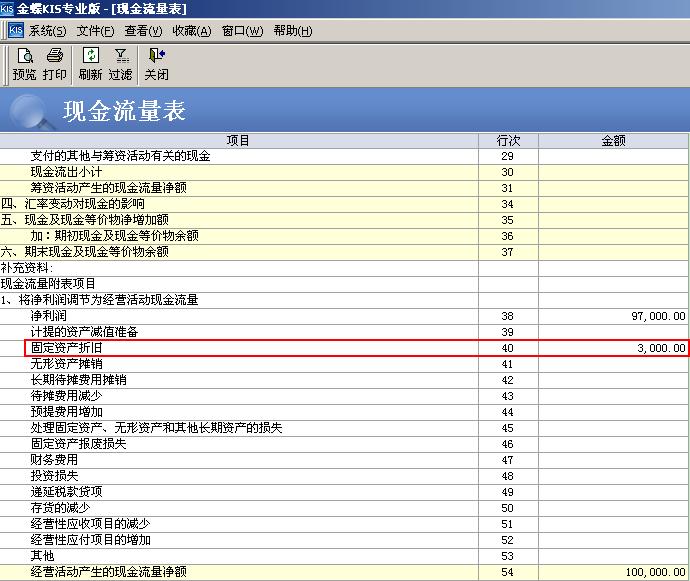This screenshot has height=581, width=690.
Task: Select 待摊费用减少 row
Action: [344, 396]
